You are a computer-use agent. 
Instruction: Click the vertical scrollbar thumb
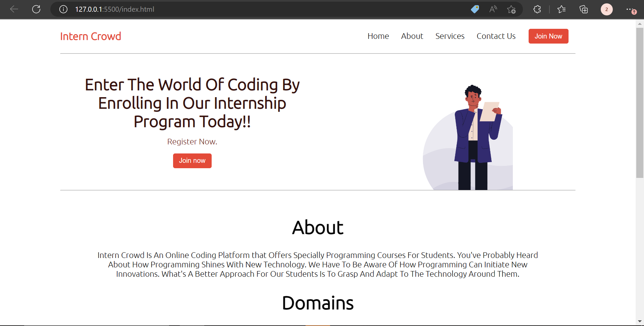click(x=640, y=103)
